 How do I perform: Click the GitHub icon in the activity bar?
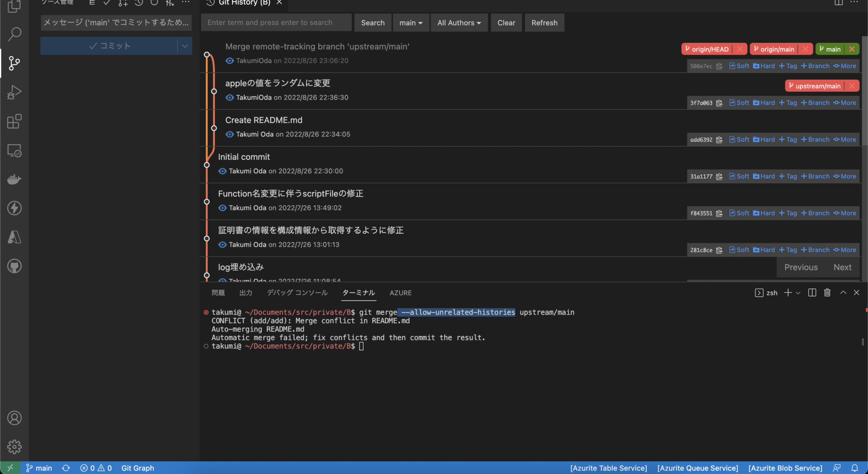[x=14, y=266]
